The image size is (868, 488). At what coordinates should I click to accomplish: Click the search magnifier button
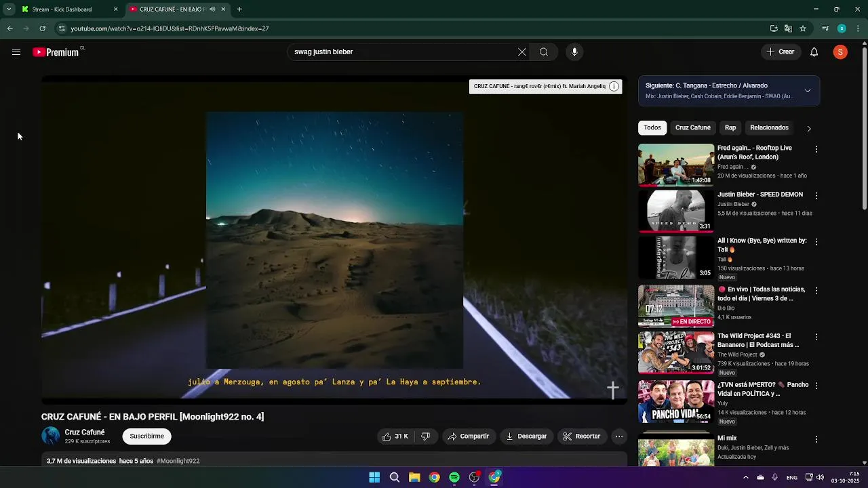point(544,52)
